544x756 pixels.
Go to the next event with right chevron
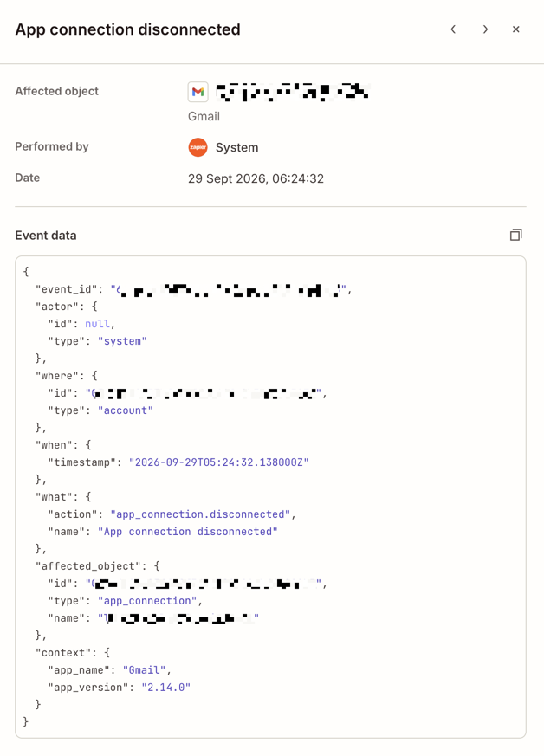[485, 29]
